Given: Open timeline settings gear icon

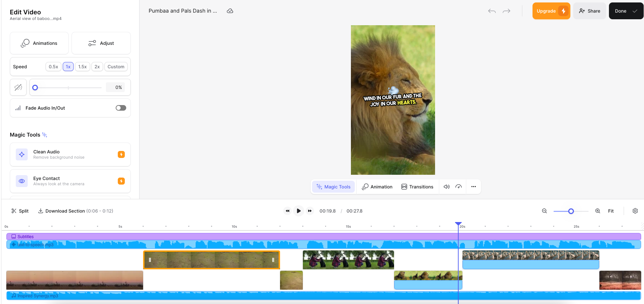Looking at the screenshot, I should [x=635, y=211].
